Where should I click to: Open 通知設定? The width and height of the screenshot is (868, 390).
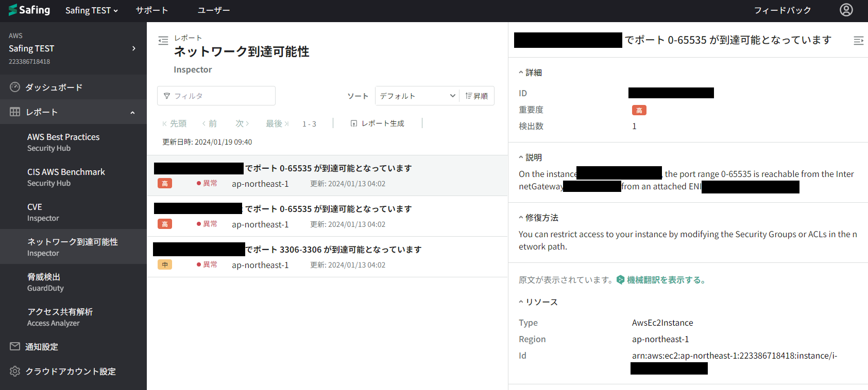73,346
